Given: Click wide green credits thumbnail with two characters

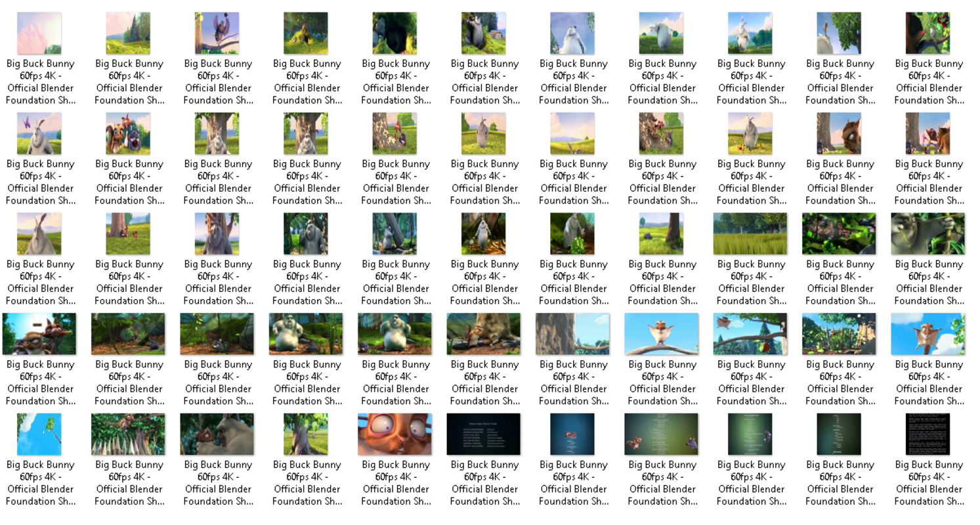Looking at the screenshot, I should tap(661, 434).
